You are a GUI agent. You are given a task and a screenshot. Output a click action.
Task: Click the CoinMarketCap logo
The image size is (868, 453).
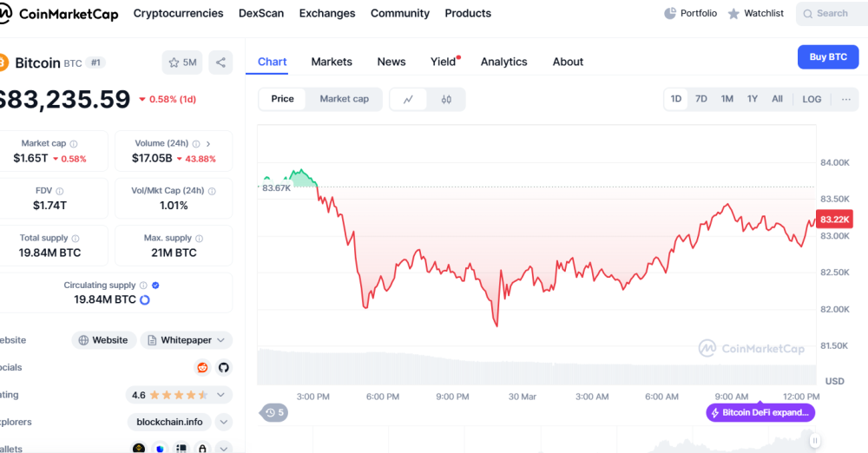click(58, 14)
